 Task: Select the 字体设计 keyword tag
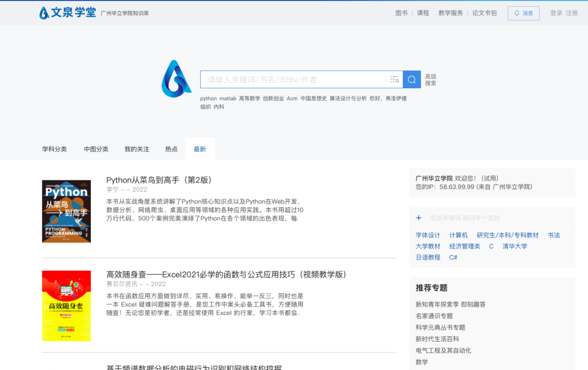428,235
